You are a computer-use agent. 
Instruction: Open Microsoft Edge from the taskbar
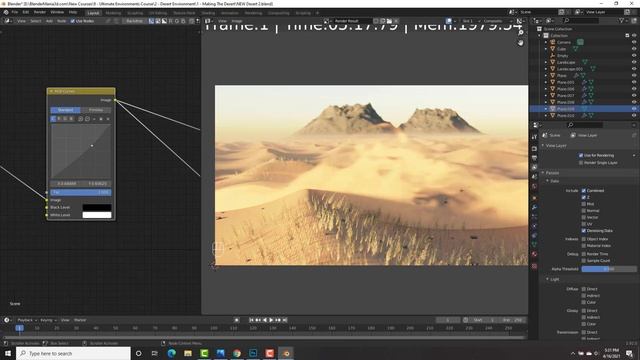[x=171, y=353]
